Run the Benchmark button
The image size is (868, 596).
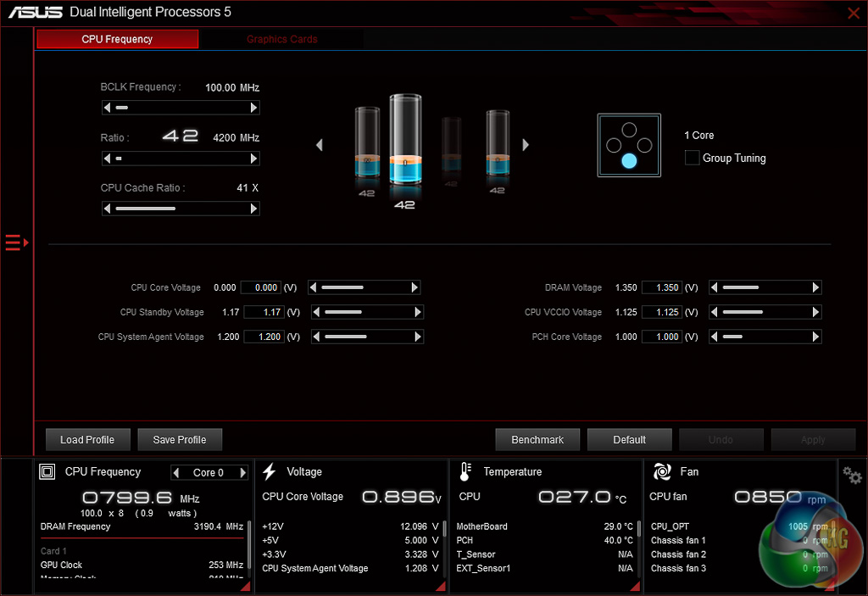coord(537,440)
